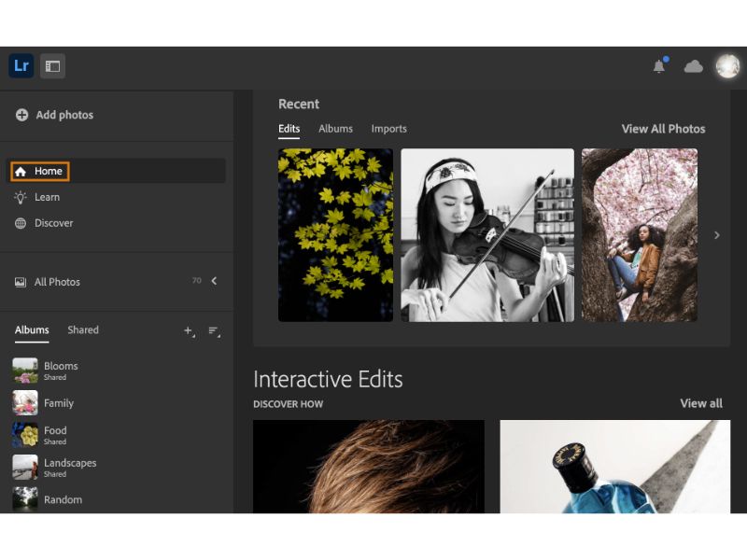Click the Lightroom Lr logo icon
747x560 pixels.
(x=21, y=66)
